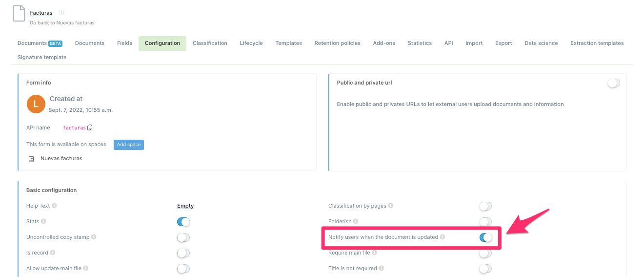644x277 pixels.
Task: Disable the Stats toggle
Action: point(183,222)
